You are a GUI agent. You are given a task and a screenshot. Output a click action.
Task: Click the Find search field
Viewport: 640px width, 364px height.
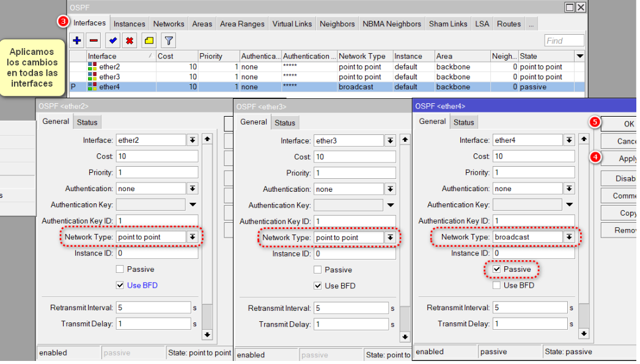click(564, 41)
